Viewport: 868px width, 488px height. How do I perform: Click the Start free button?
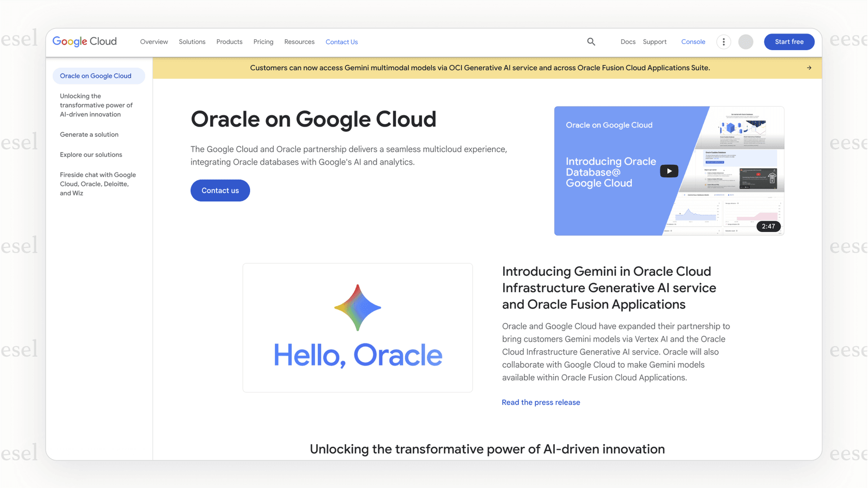click(x=789, y=42)
